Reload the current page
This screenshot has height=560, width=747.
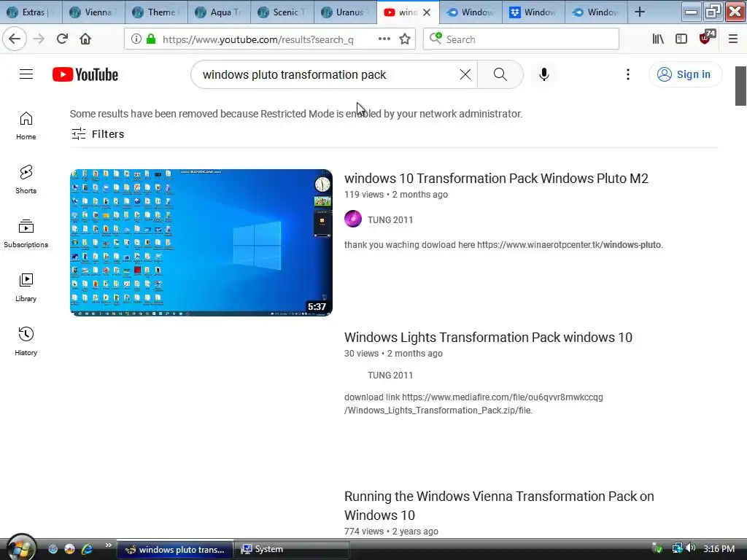click(62, 39)
